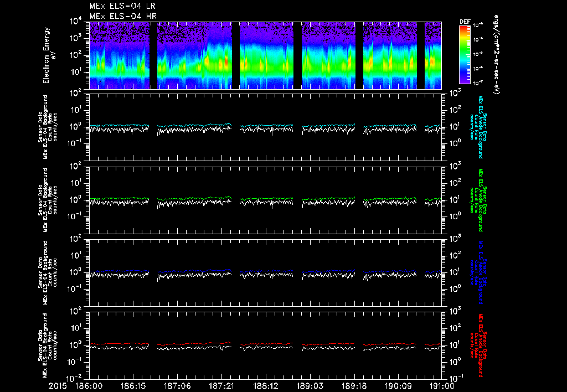567x392 pixels.
Task: Click the green Anode Background right-axis label
Action: [x=478, y=200]
